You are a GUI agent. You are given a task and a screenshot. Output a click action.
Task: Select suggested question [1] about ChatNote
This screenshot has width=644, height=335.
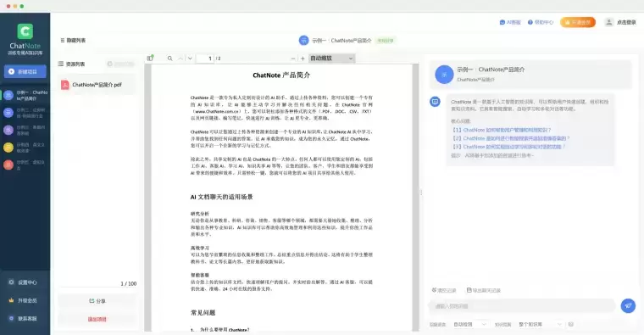502,130
